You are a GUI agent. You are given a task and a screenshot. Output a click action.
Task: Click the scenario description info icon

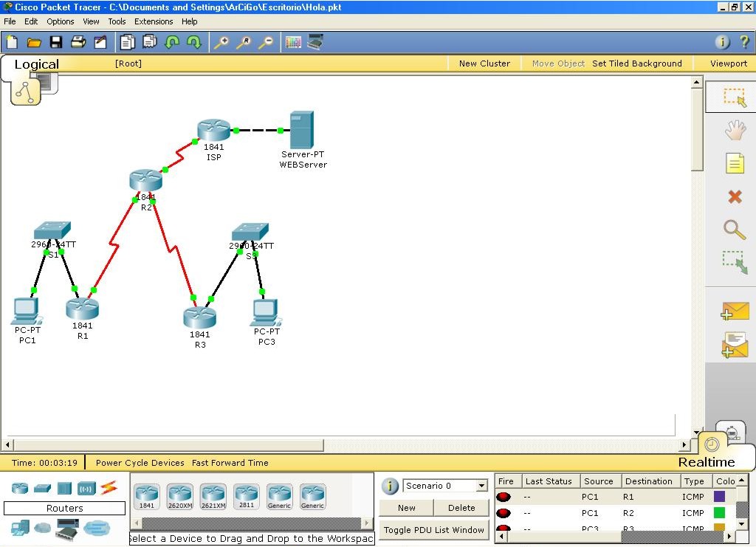coord(390,486)
